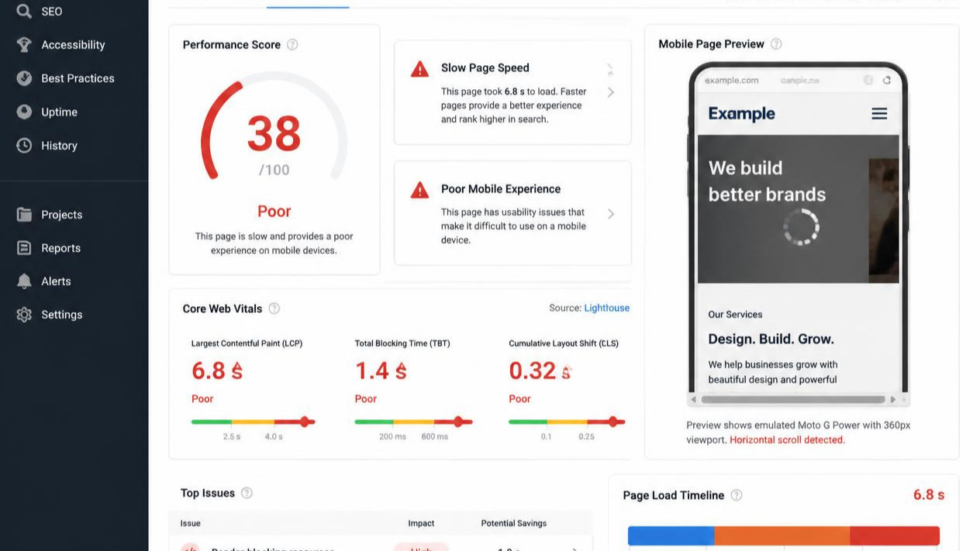The image size is (980, 551).
Task: Click the Horizontal scroll detected warning text
Action: pyautogui.click(x=787, y=439)
